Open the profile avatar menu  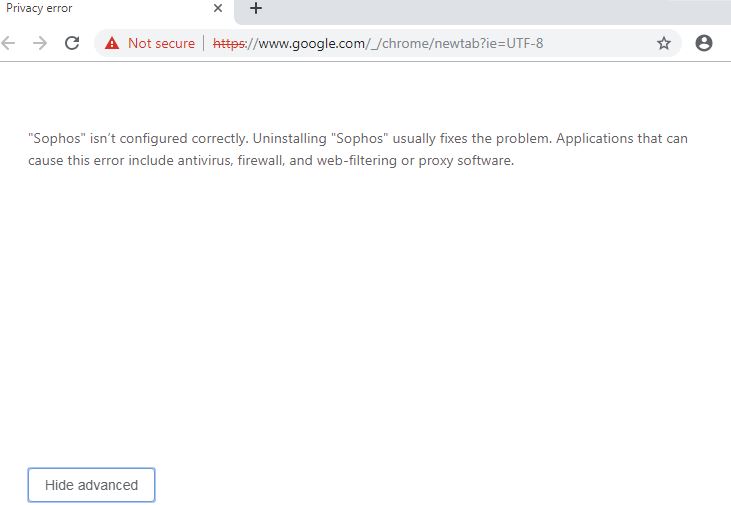coord(703,43)
